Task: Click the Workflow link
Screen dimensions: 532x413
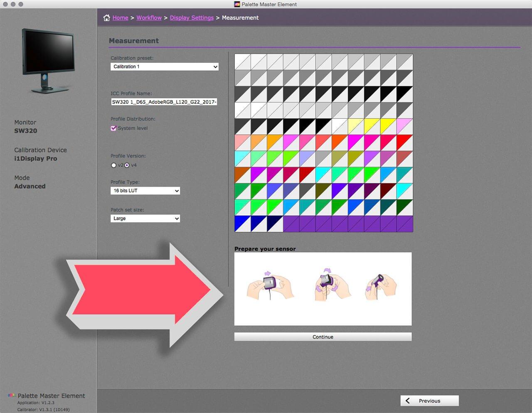Action: pyautogui.click(x=149, y=17)
